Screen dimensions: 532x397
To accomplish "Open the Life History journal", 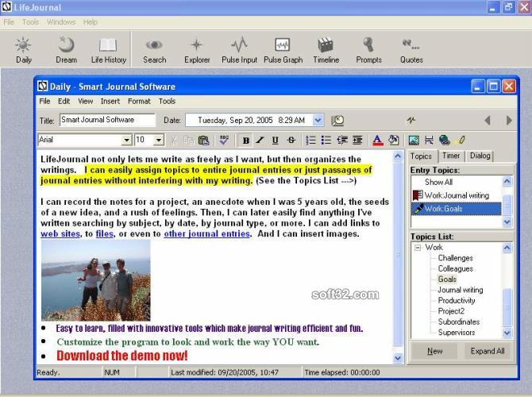I will point(108,50).
